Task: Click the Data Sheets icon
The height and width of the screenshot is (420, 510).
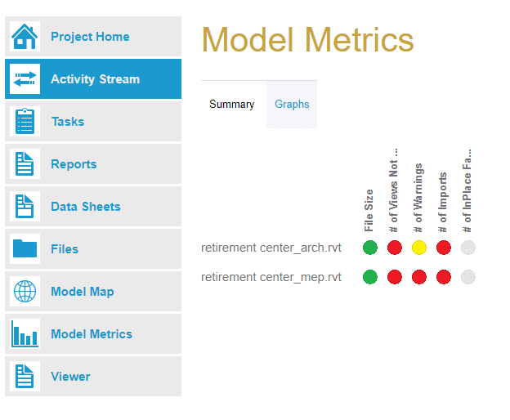Action: pos(25,207)
